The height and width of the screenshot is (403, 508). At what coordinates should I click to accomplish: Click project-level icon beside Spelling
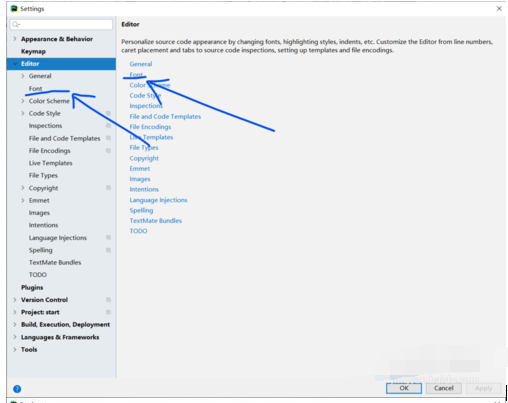point(108,250)
